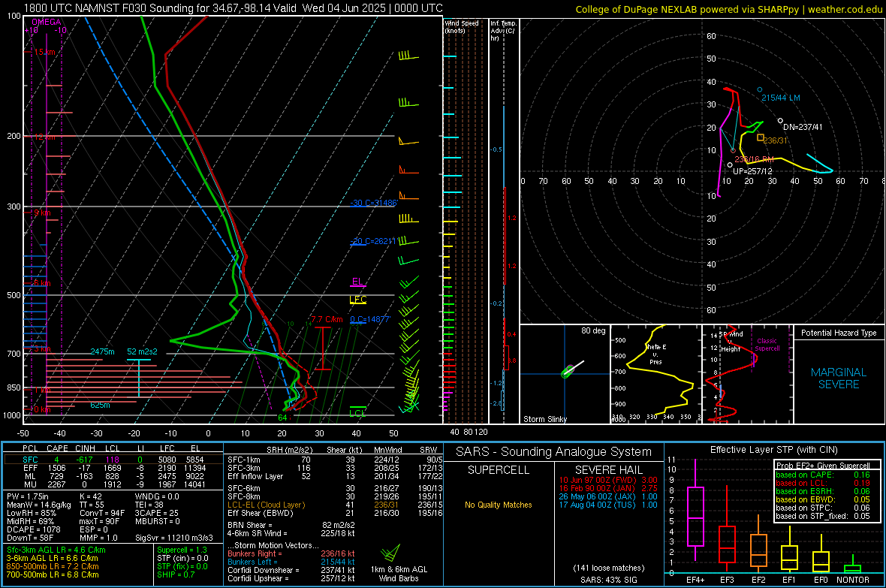Select the ML parcel row
Viewport: 886px width, 588px height.
113,476
